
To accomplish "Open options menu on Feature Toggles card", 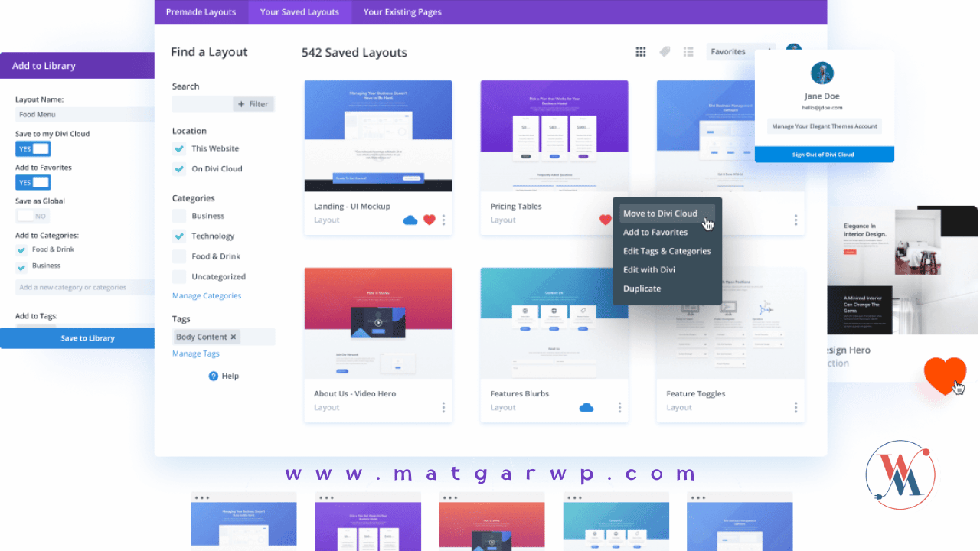I will (x=795, y=408).
